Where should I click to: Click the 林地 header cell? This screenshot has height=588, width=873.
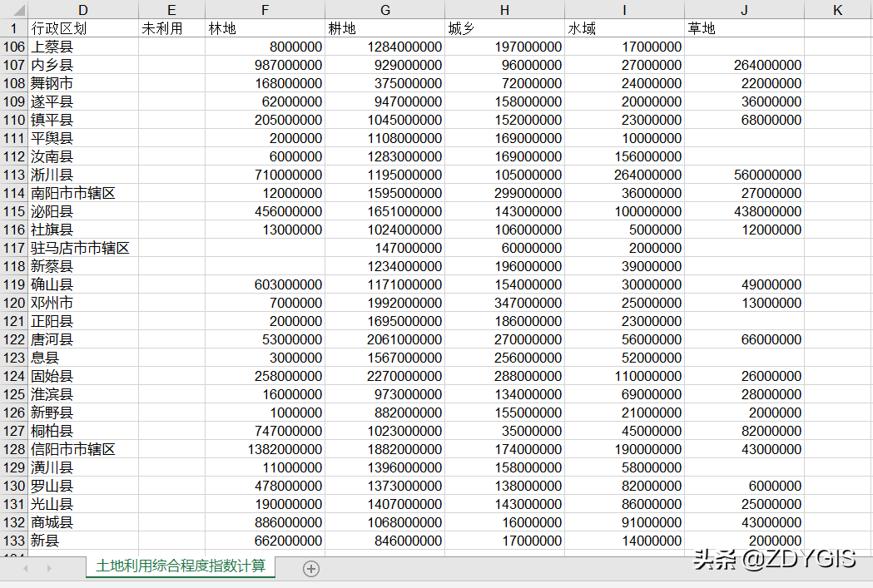coord(265,28)
